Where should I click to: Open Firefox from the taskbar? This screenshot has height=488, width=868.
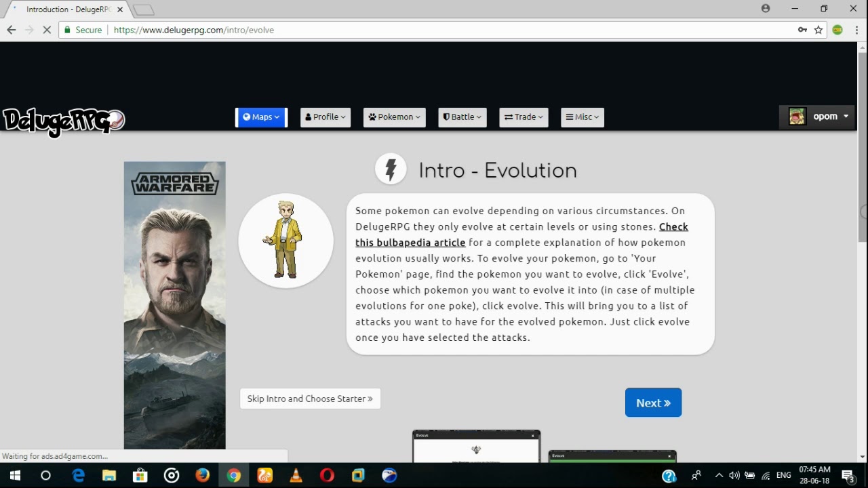click(203, 475)
